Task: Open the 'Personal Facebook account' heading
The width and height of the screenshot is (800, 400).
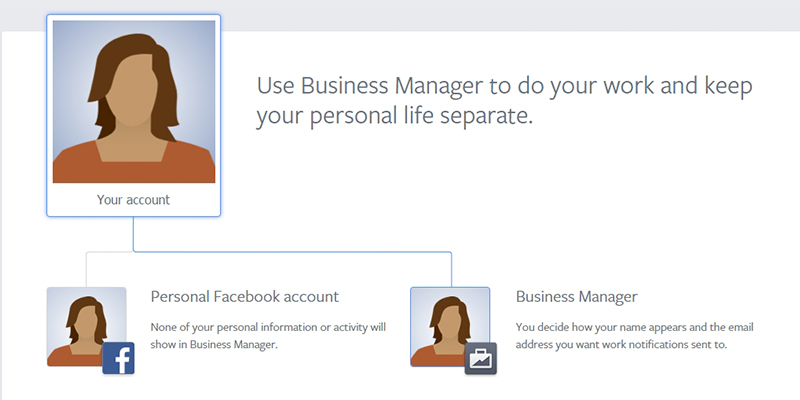Action: pos(244,296)
